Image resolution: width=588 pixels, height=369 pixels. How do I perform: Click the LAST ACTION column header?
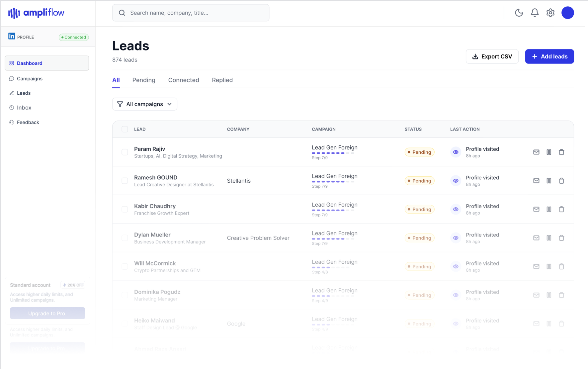(465, 129)
